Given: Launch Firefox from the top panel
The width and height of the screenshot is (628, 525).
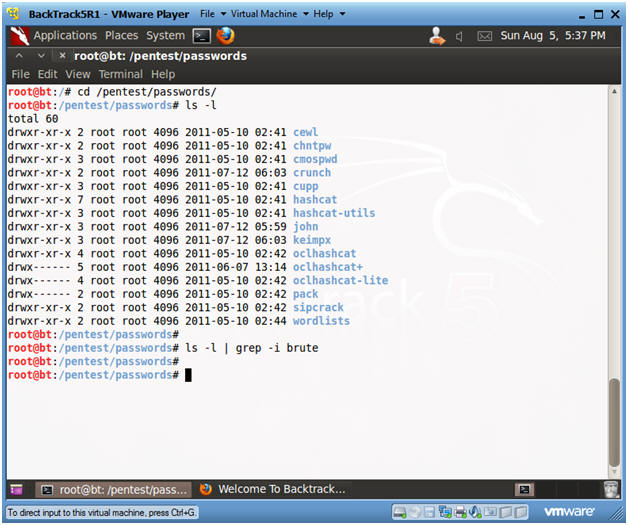Looking at the screenshot, I should pos(225,36).
